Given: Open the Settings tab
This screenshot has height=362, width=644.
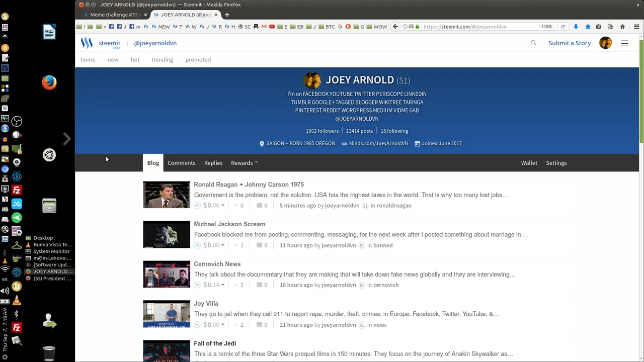Looking at the screenshot, I should tap(556, 163).
